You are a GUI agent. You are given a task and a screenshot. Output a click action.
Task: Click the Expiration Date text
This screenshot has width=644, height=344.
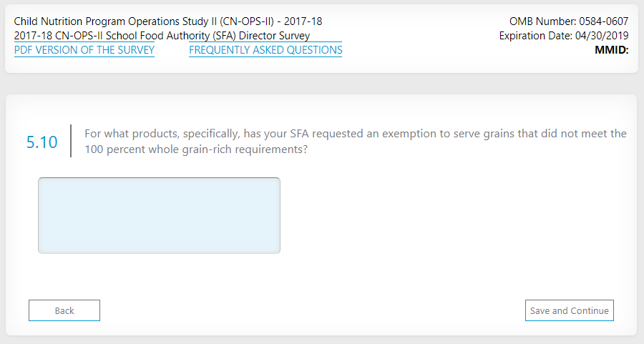pyautogui.click(x=564, y=36)
